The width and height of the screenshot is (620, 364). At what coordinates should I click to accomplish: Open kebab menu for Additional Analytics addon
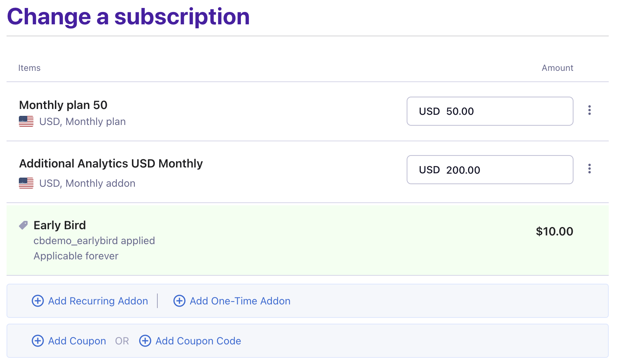(x=589, y=169)
